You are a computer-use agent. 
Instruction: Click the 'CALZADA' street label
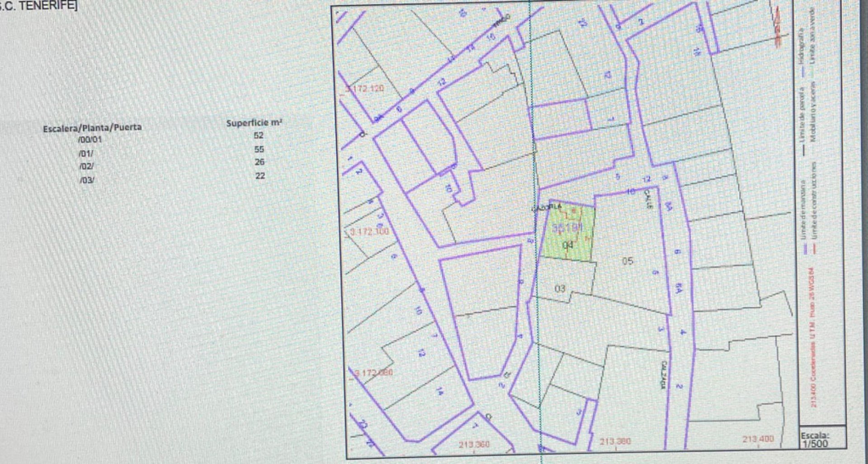coord(664,374)
